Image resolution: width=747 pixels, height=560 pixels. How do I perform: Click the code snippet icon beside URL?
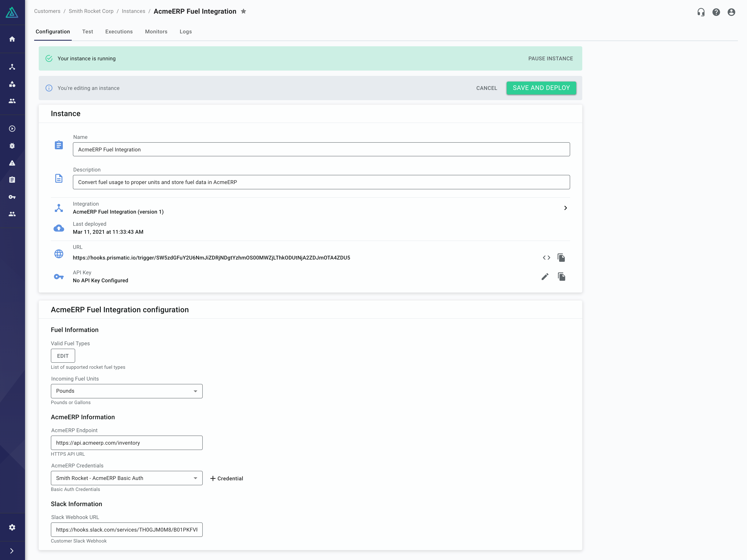click(x=546, y=258)
